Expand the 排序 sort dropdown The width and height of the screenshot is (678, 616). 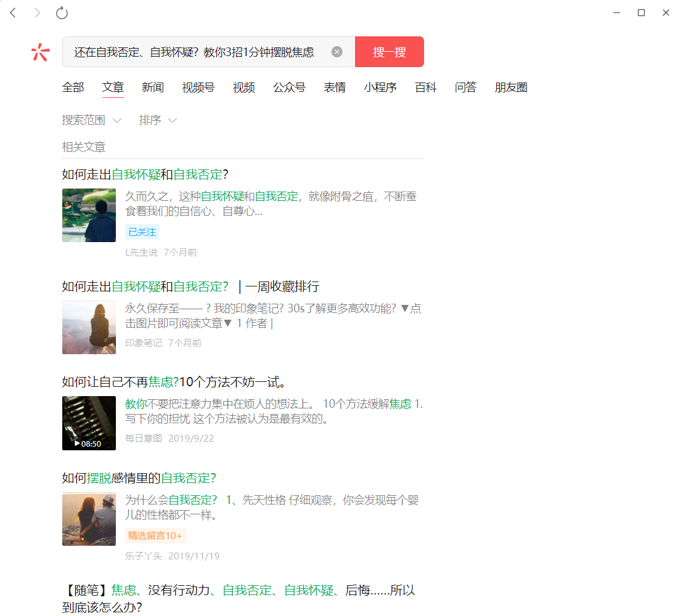click(158, 120)
